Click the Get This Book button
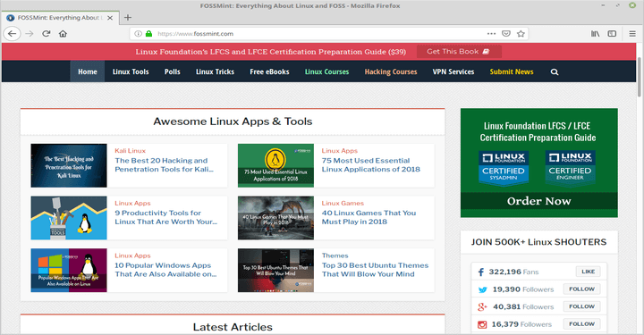Viewport: 644px width, 335px height. coord(459,52)
